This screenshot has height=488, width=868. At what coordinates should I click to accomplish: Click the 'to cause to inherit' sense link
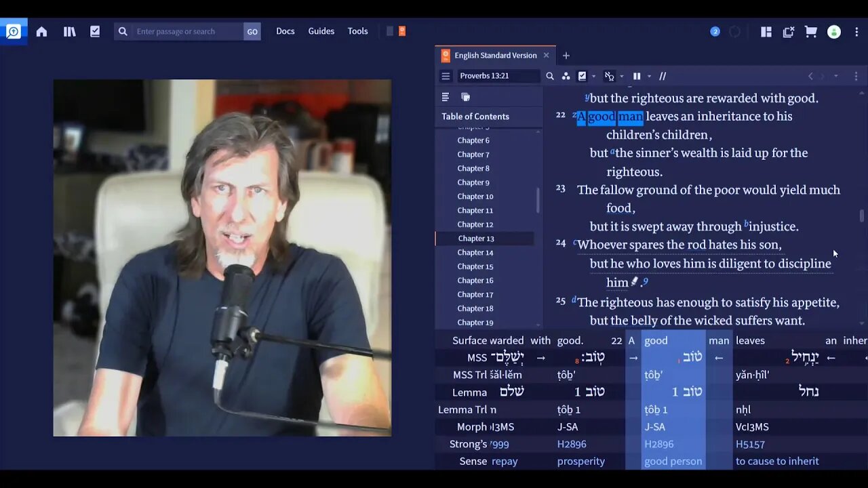click(x=777, y=462)
